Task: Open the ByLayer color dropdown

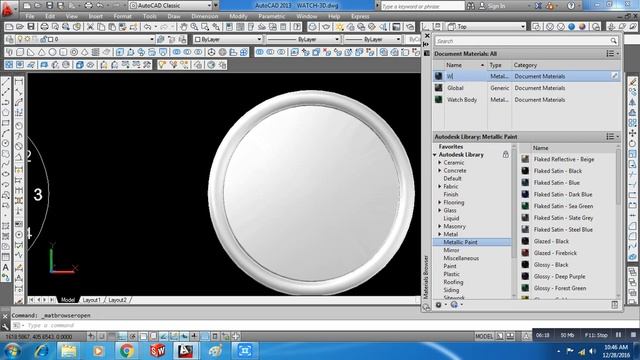Action: 259,39
